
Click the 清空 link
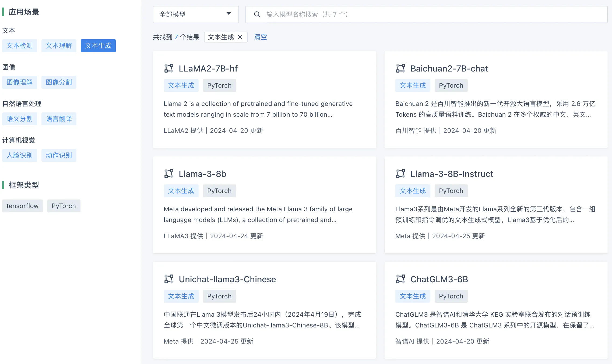261,37
